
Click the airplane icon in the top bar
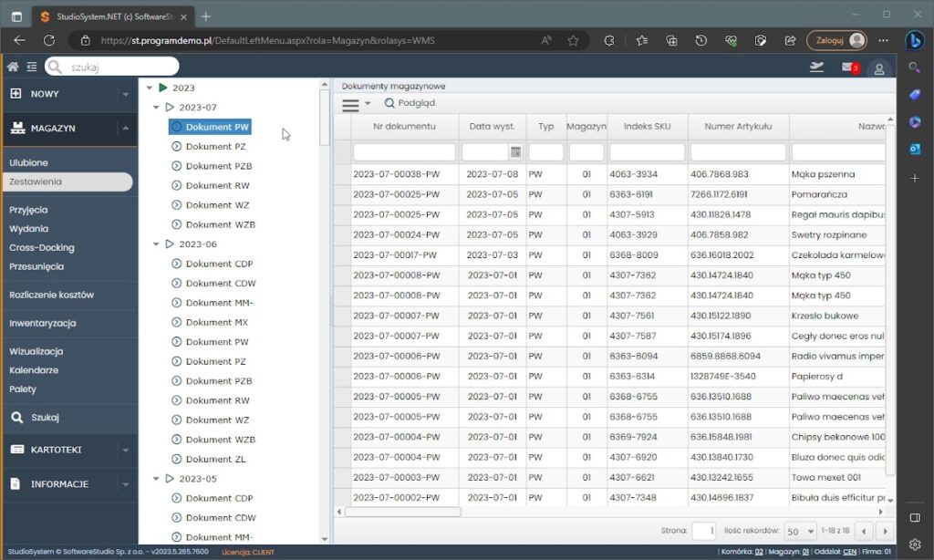point(816,67)
